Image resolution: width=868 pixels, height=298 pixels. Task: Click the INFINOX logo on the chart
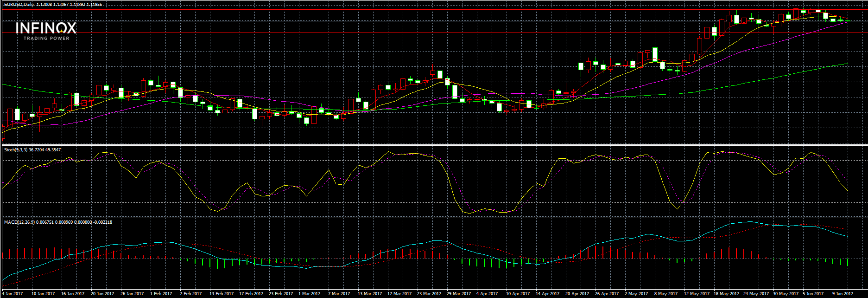(x=46, y=28)
